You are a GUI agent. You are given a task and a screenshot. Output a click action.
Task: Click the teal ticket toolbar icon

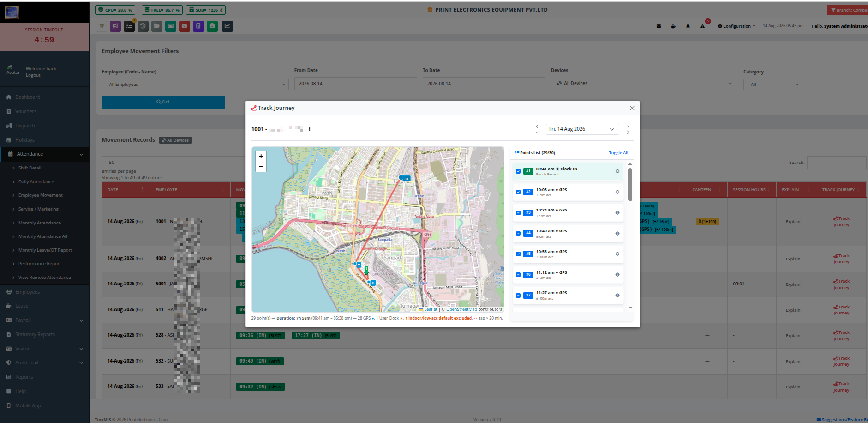(171, 26)
